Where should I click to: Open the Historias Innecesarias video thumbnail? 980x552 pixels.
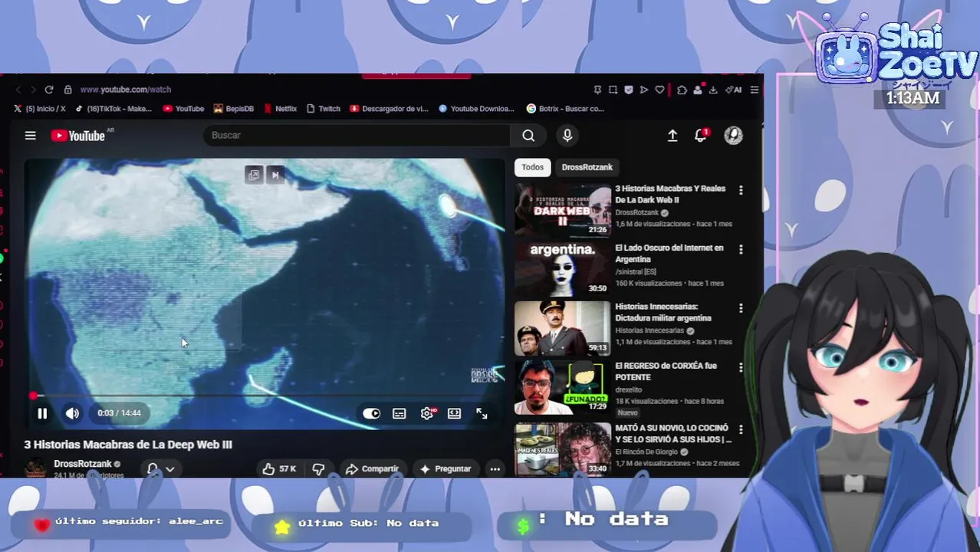click(x=563, y=328)
